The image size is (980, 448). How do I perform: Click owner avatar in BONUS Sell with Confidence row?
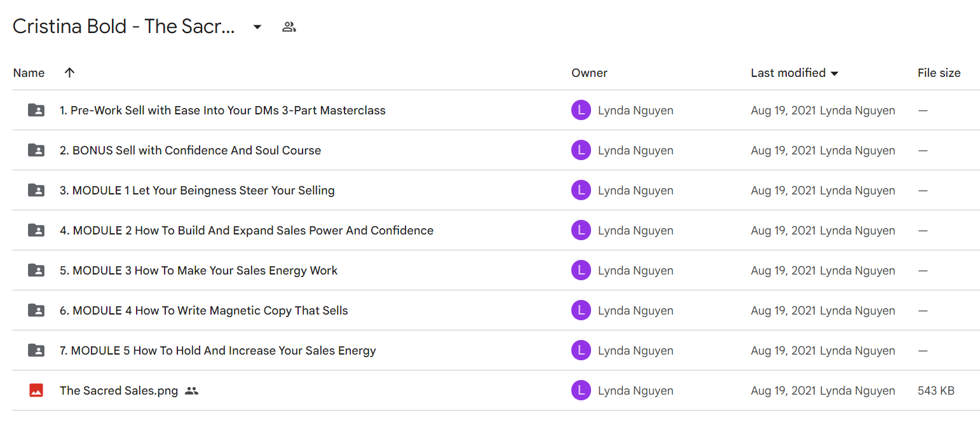pyautogui.click(x=581, y=150)
